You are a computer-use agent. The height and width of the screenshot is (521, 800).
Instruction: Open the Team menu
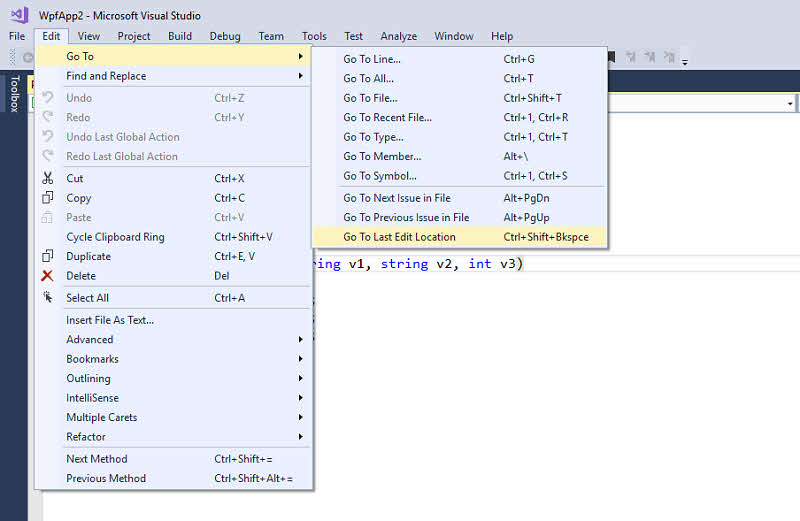[271, 36]
